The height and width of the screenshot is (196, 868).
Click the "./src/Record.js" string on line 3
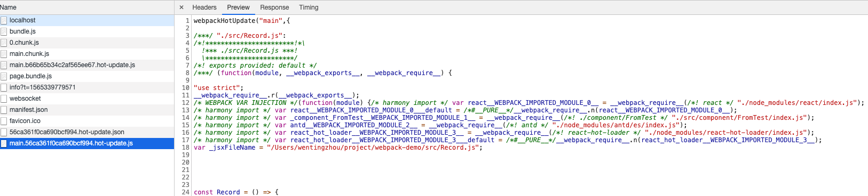[249, 36]
